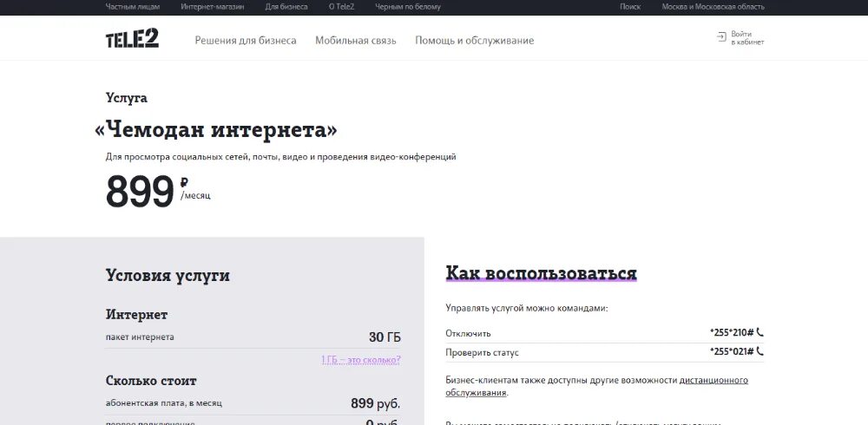Click the Проверить статус row label
Screen dimensions: 868x425
pos(482,352)
